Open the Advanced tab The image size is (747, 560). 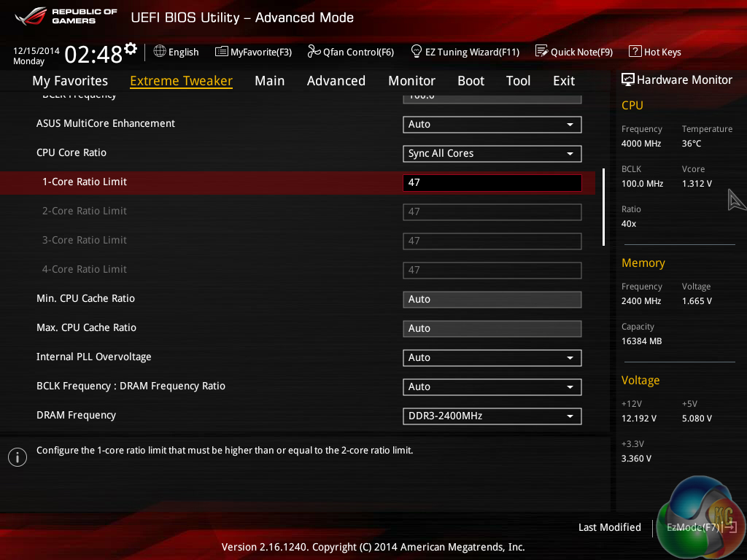pos(336,81)
